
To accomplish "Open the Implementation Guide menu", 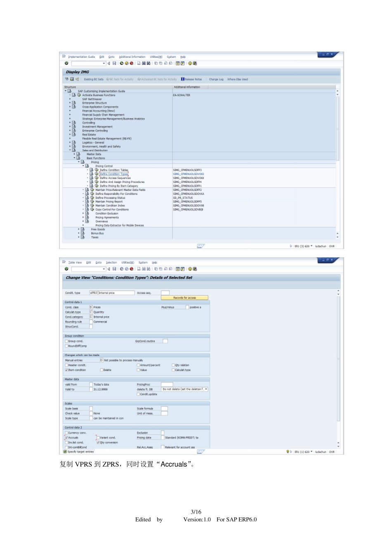I will (81, 57).
